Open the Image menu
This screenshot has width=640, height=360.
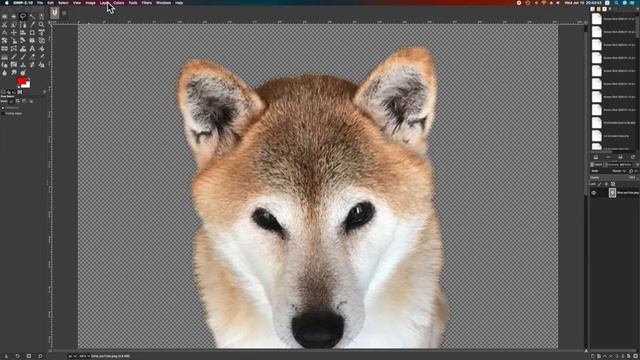coord(90,3)
